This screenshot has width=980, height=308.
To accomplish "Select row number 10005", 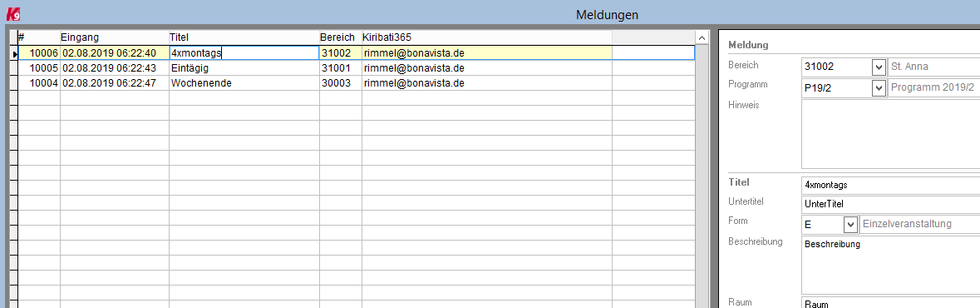I will point(39,68).
